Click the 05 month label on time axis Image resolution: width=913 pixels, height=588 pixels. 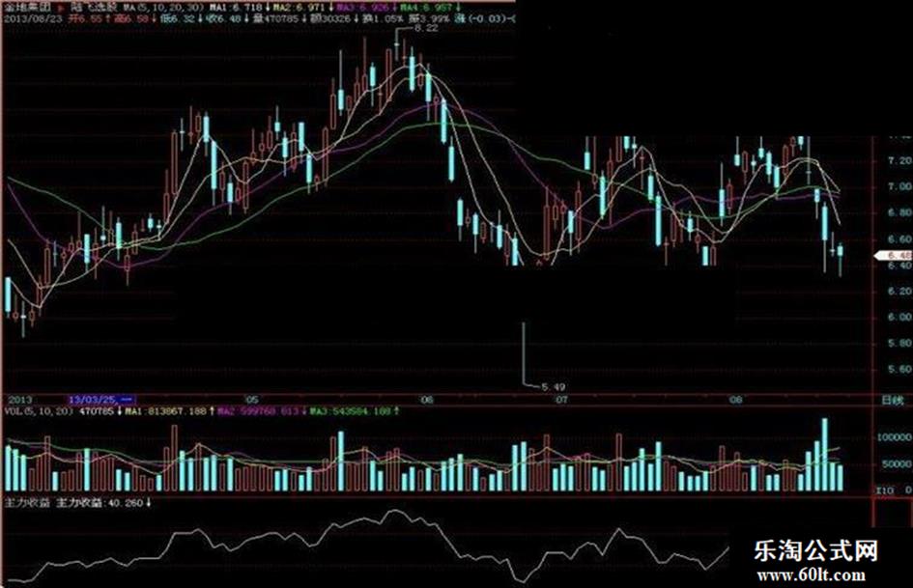click(x=251, y=400)
